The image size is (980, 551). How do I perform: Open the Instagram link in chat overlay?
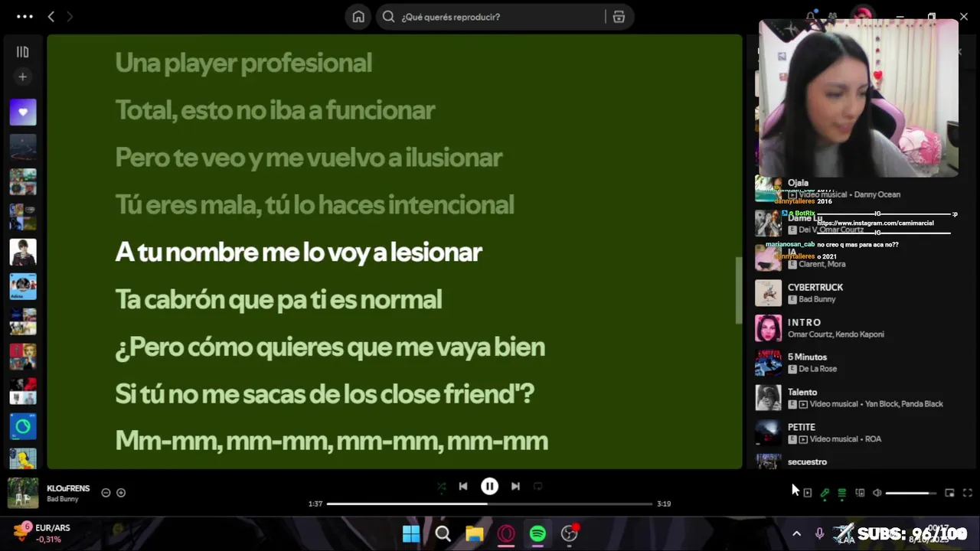[x=875, y=223]
